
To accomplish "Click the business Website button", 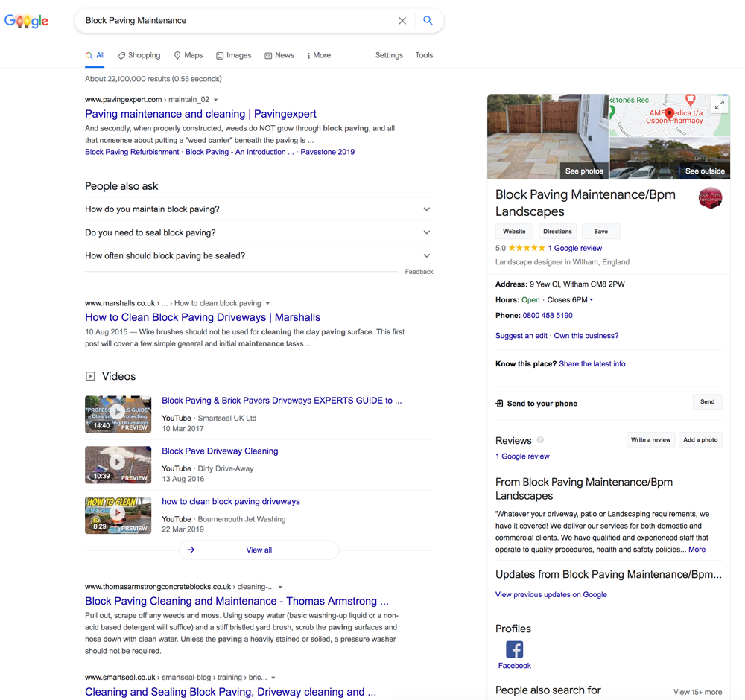I will pos(514,232).
